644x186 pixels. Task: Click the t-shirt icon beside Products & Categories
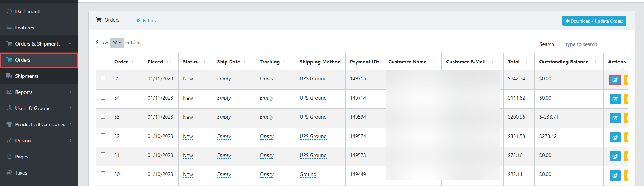coord(9,124)
